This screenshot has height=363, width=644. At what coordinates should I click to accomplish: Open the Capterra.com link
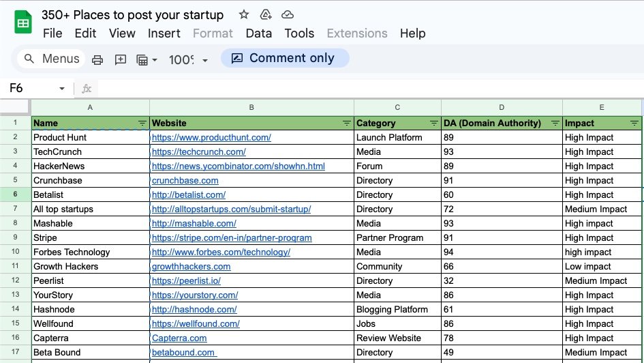[179, 338]
